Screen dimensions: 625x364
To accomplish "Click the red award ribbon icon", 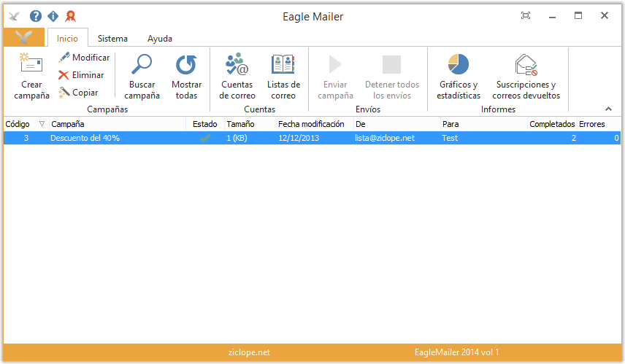I will point(71,16).
